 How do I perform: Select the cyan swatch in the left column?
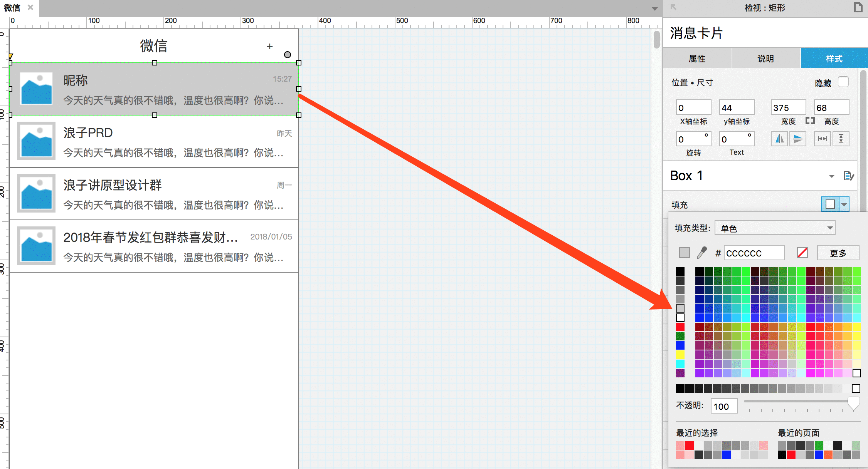pos(680,364)
